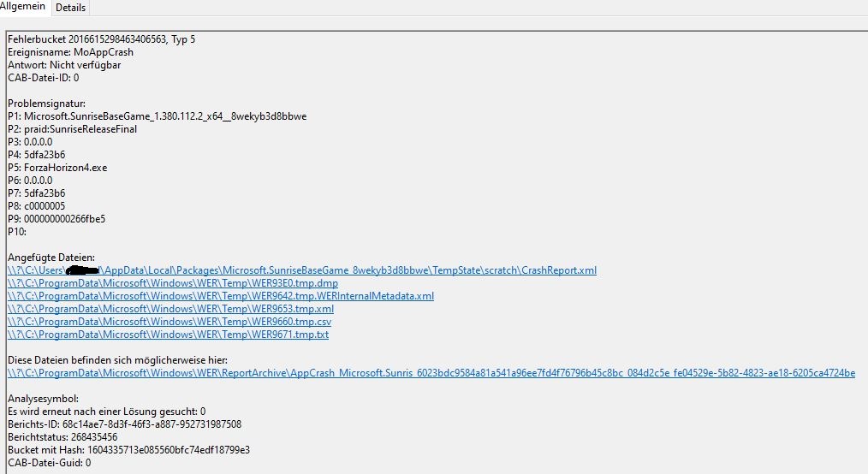Viewport: 868px width, 474px height.
Task: Open the WER9653.tmp.xml link
Action: 170,309
